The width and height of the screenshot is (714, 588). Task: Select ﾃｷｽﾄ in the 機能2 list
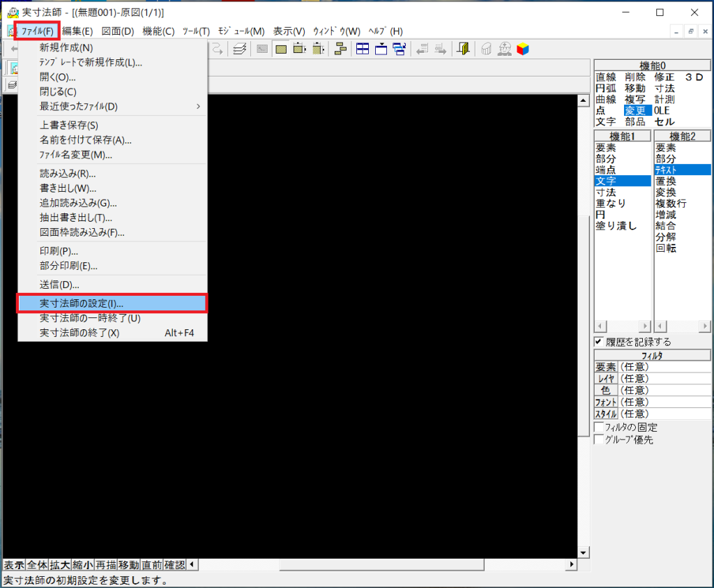click(x=683, y=170)
